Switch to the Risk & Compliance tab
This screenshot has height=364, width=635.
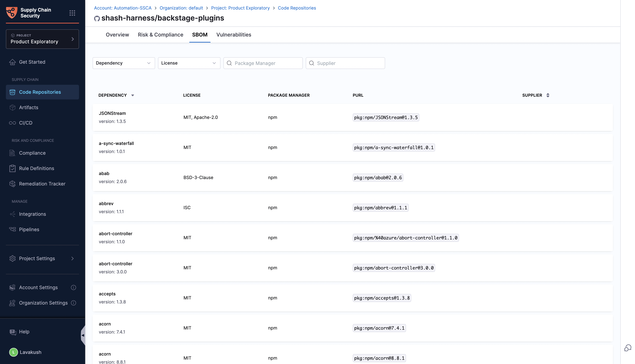pyautogui.click(x=160, y=35)
